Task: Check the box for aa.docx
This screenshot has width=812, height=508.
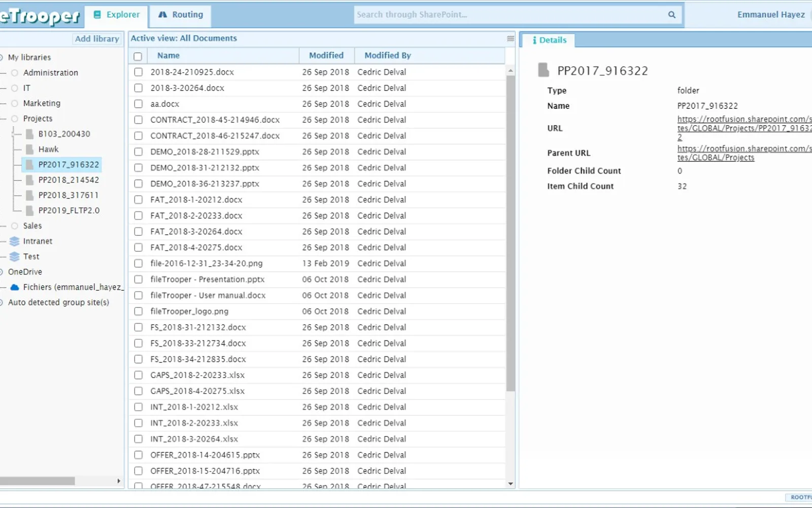Action: [138, 104]
